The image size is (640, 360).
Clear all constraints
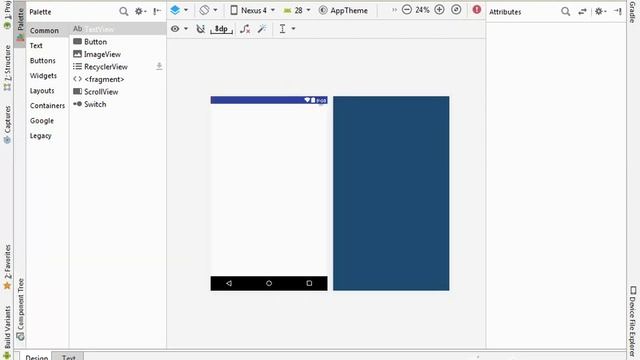pyautogui.click(x=245, y=29)
